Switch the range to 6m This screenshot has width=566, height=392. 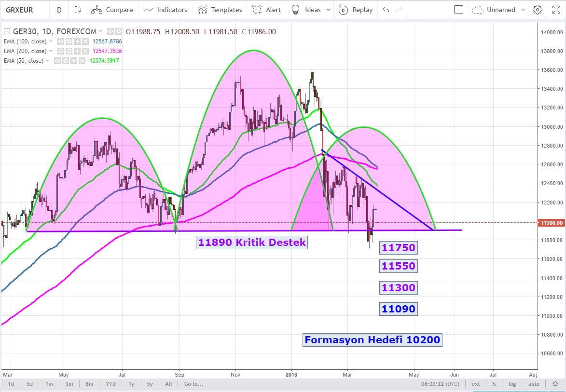(x=89, y=384)
